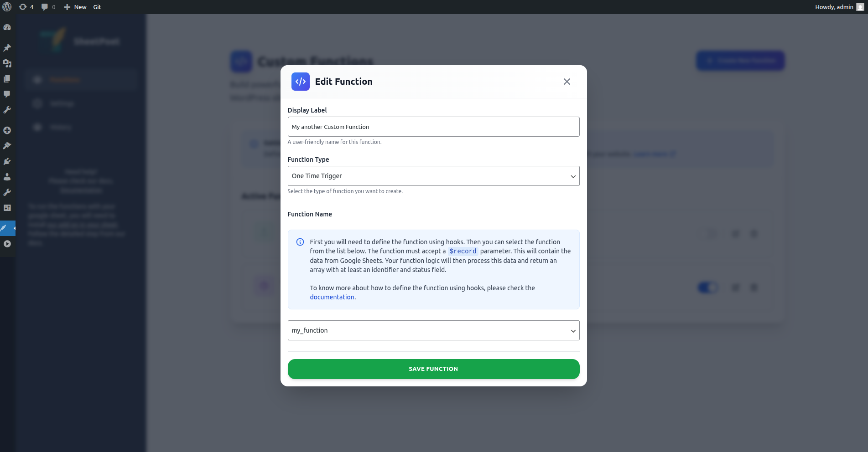Screen dimensions: 868x452
Task: Expand the Function Type dropdown
Action: point(433,176)
